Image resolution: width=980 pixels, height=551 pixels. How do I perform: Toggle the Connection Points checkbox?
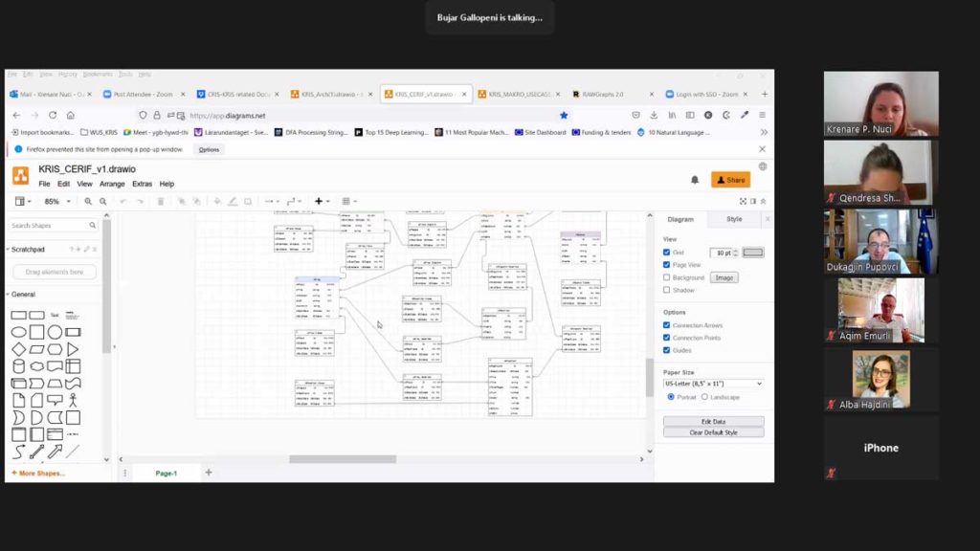(667, 338)
